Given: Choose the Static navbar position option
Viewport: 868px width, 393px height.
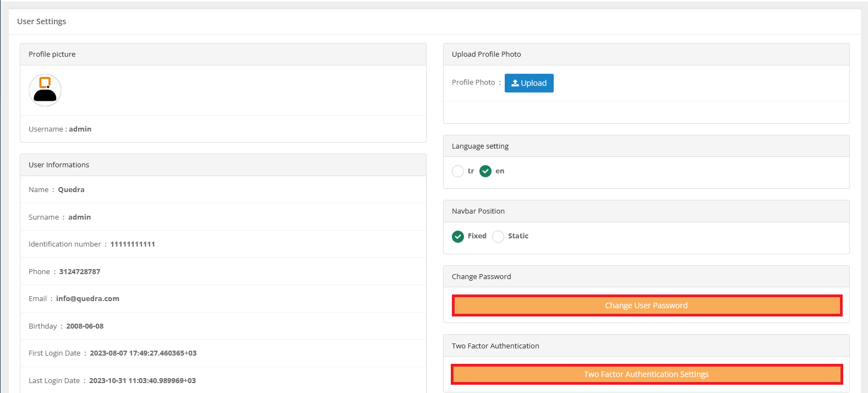Looking at the screenshot, I should click(x=498, y=236).
